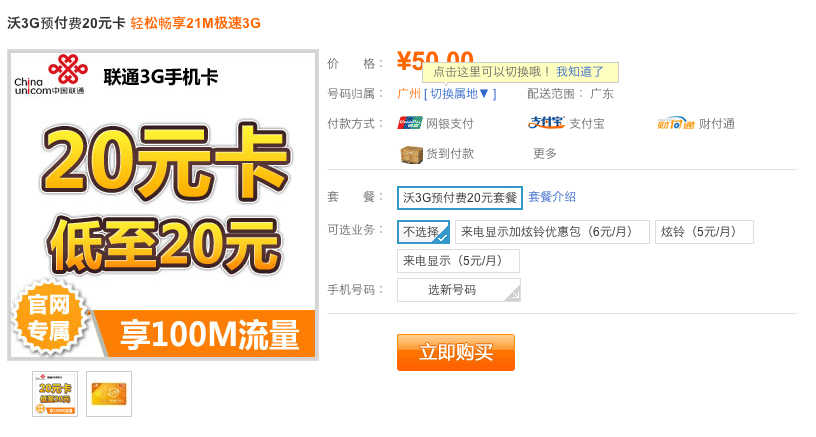The height and width of the screenshot is (437, 816).
Task: Open the 套餐介绍 link
Action: coord(552,197)
